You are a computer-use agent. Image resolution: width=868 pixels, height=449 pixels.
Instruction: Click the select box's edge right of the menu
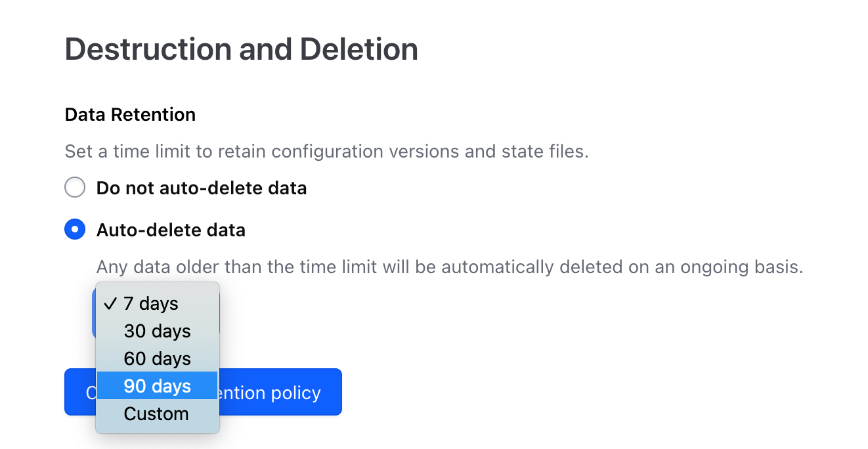tap(219, 315)
